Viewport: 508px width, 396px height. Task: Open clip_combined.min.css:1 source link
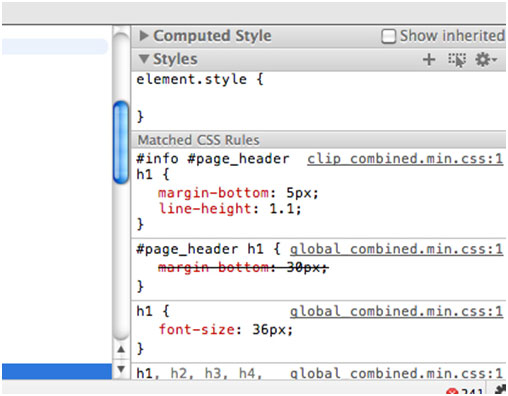point(405,159)
